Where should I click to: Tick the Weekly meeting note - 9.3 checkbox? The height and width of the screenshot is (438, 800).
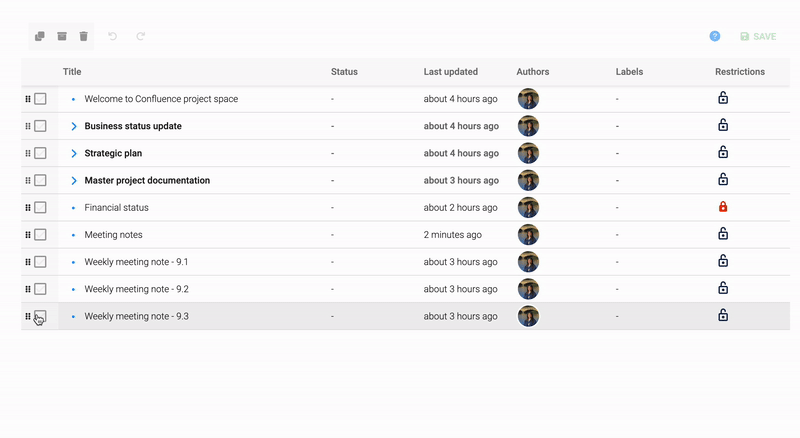point(40,316)
